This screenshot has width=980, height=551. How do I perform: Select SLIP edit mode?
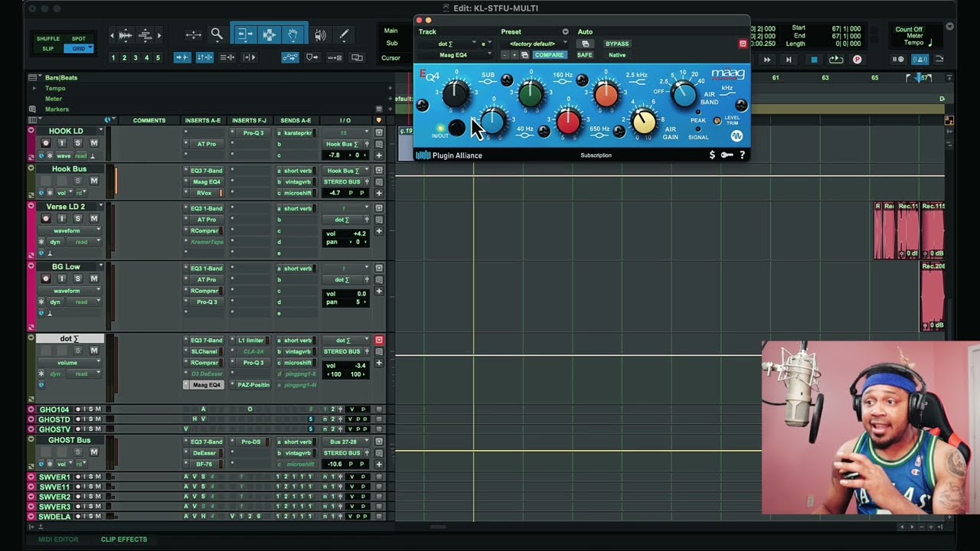click(x=47, y=48)
